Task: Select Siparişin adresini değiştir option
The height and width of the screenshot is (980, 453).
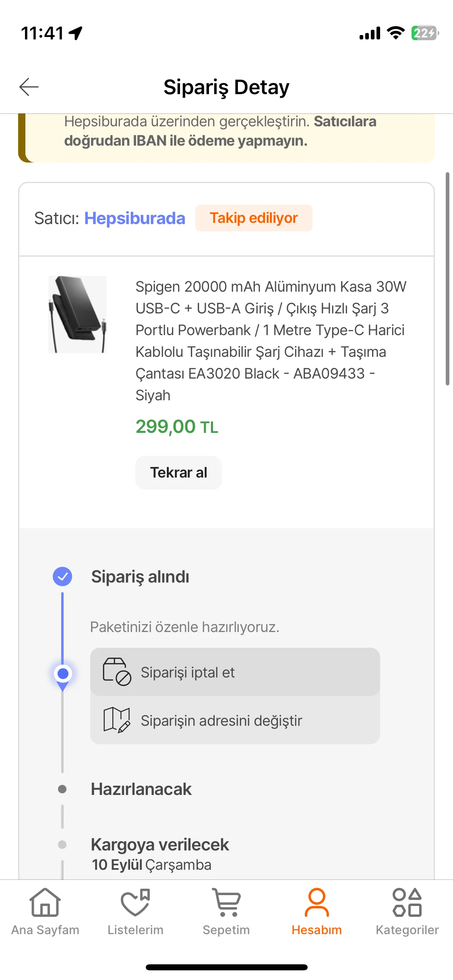Action: 221,721
